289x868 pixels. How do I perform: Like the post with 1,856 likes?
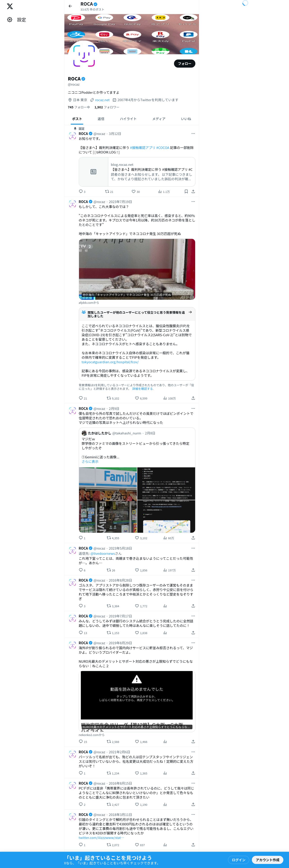pyautogui.click(x=141, y=570)
